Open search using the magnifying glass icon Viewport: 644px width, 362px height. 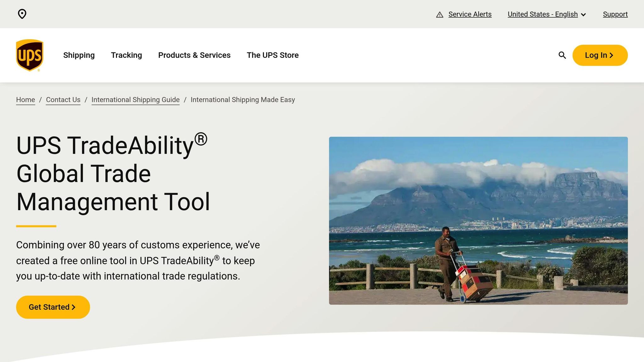(x=562, y=55)
